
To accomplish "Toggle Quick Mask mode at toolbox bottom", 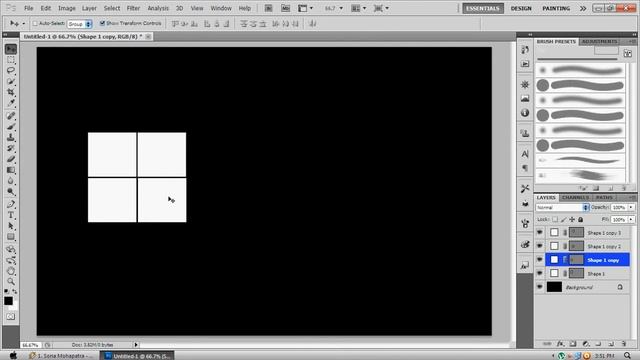I will point(11,317).
